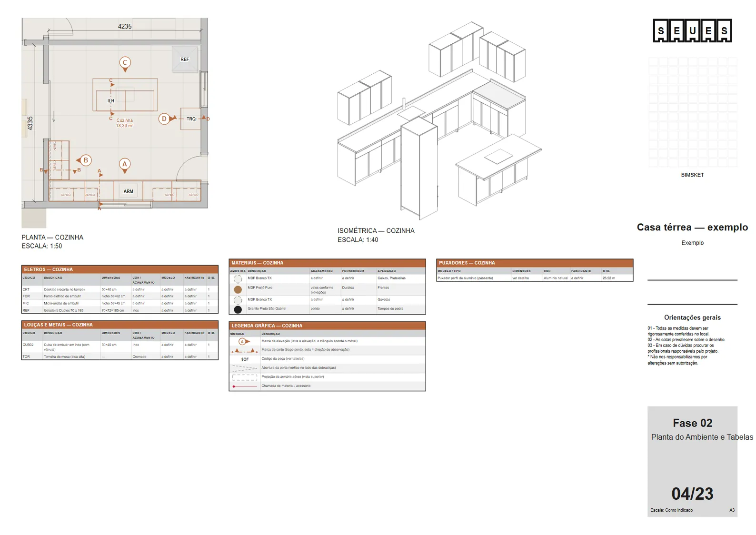The height and width of the screenshot is (535, 756).
Task: Click the SEUES logo
Action: (x=692, y=31)
